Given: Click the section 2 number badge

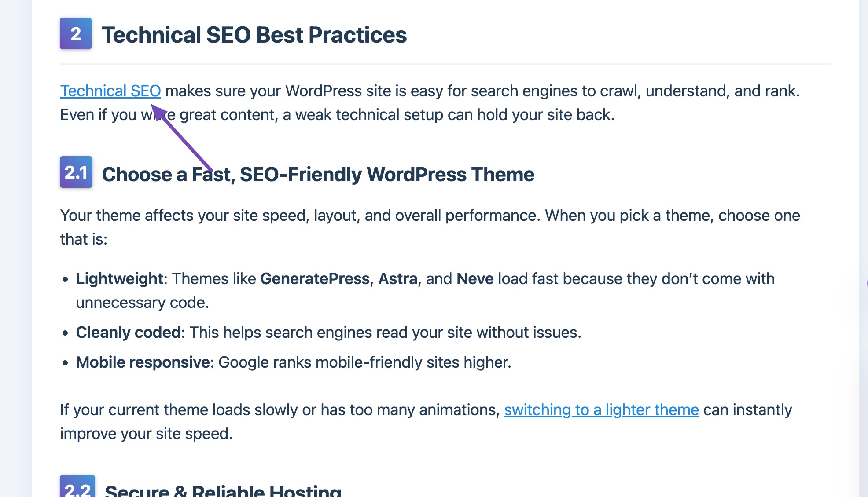Looking at the screenshot, I should pos(76,34).
